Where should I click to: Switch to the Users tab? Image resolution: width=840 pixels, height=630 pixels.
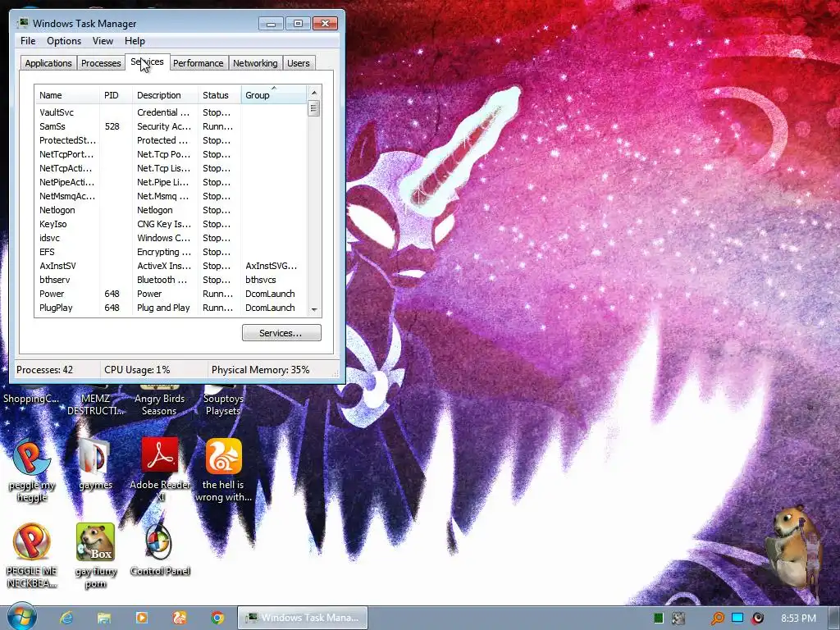point(299,63)
